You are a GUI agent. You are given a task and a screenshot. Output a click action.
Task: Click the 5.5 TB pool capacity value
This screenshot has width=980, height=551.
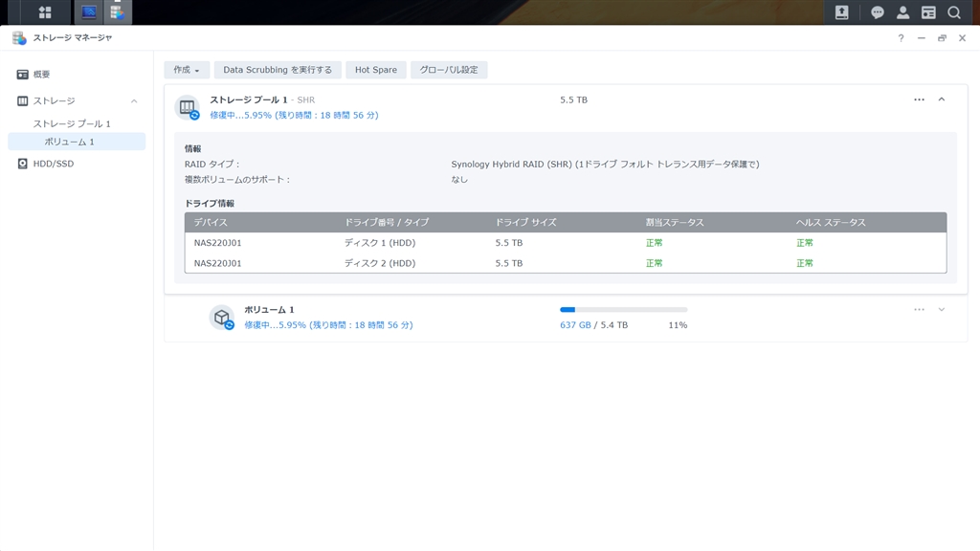coord(574,99)
